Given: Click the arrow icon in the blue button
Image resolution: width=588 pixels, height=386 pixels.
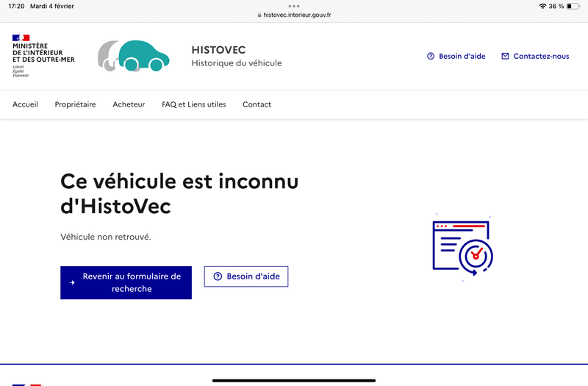Looking at the screenshot, I should point(72,282).
